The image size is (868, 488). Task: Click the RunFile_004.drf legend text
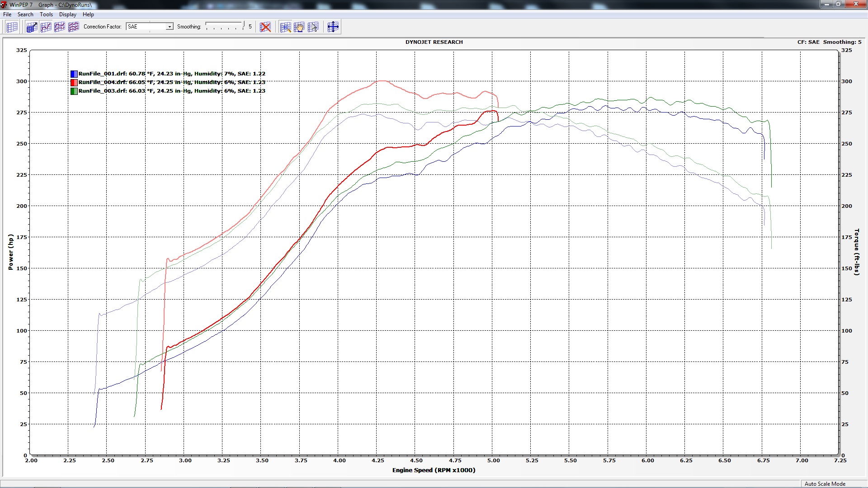tap(172, 82)
